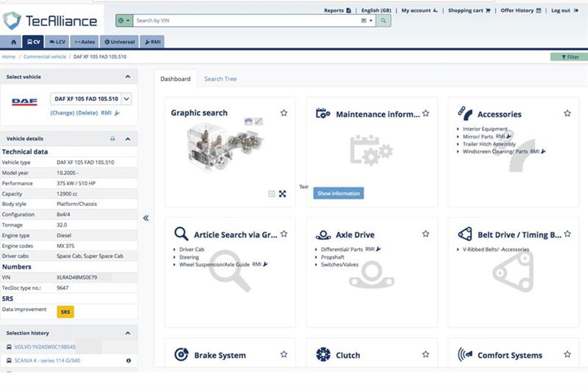Favorite the Axle Drive card
This screenshot has width=588, height=392.
point(425,234)
